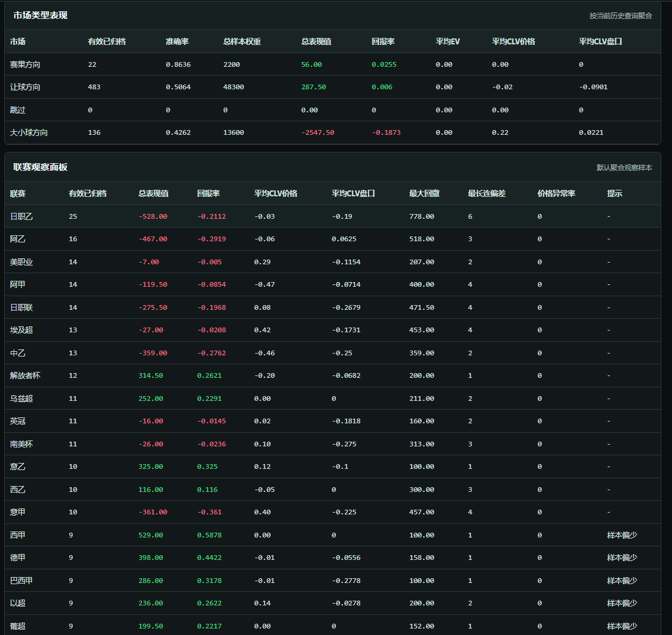Click the -2547.50 total performance value

(318, 132)
